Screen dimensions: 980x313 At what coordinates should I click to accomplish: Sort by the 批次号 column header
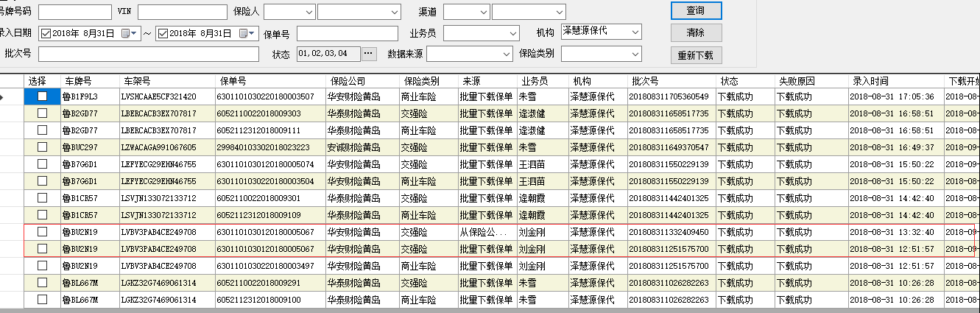[x=671, y=81]
